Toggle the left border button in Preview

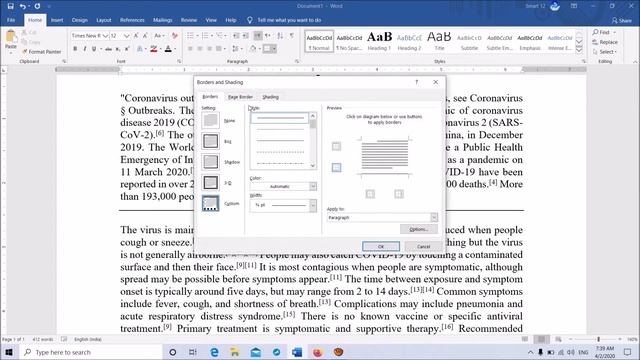[370, 194]
